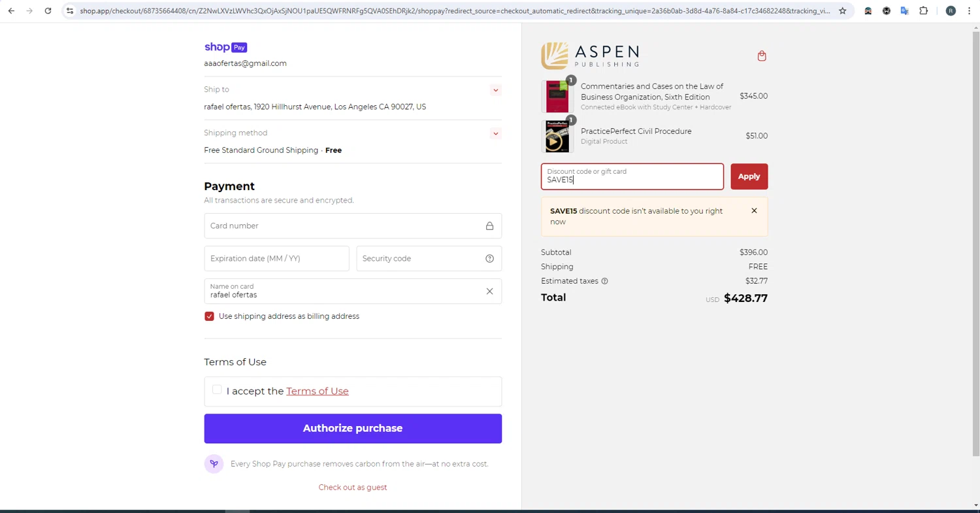Focus the discount code or gift card field
Image resolution: width=980 pixels, height=513 pixels.
[x=632, y=176]
